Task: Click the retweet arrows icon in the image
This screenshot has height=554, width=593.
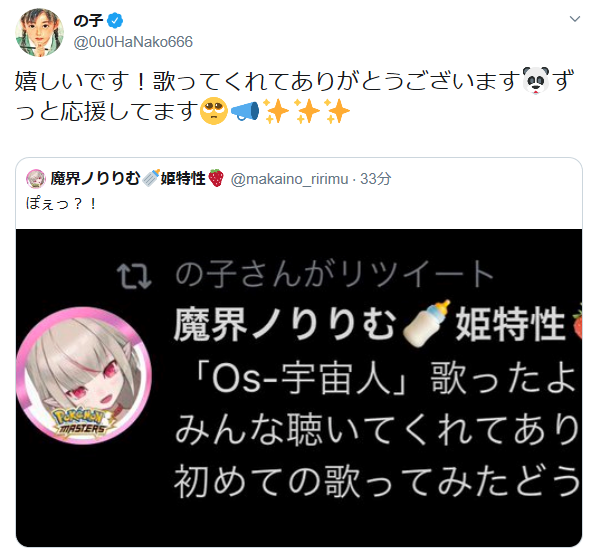Action: (134, 276)
